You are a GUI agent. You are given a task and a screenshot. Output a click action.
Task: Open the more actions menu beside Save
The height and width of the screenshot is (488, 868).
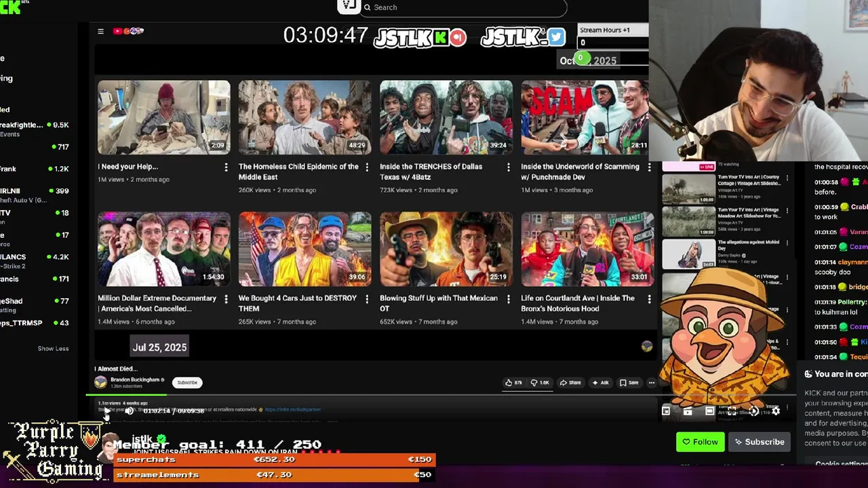coord(652,382)
